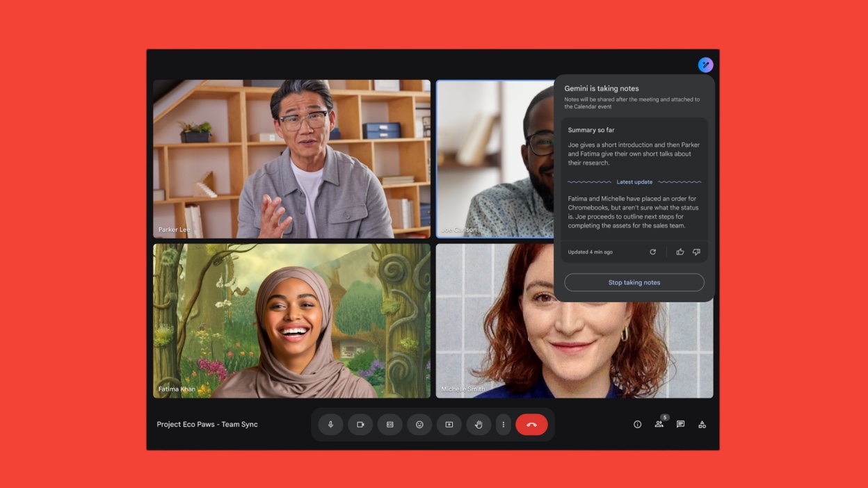Viewport: 868px width, 488px height.
Task: Click Stop taking notes
Action: tap(634, 282)
